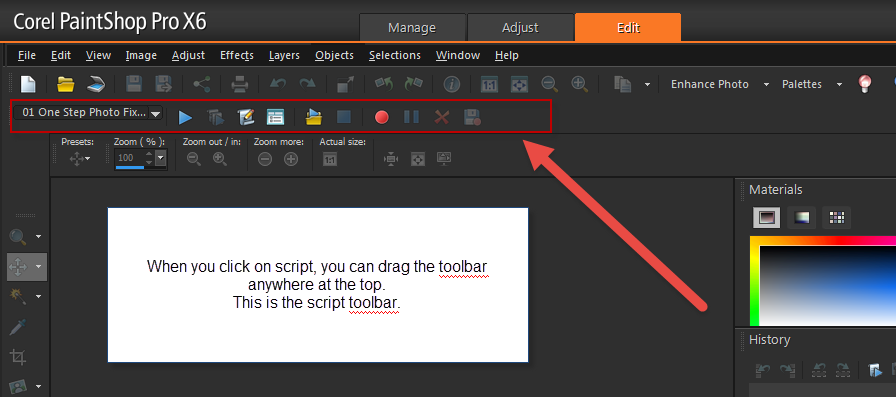
Task: Cancel script recording with the X icon
Action: click(442, 118)
